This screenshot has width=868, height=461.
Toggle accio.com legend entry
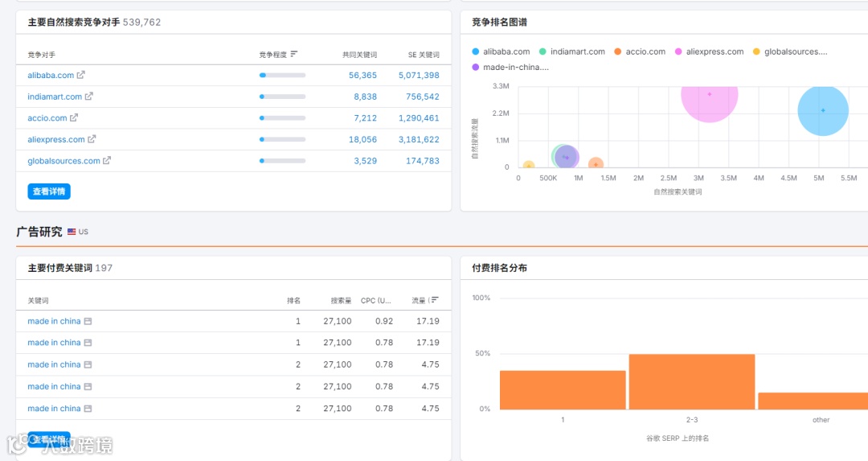point(640,51)
